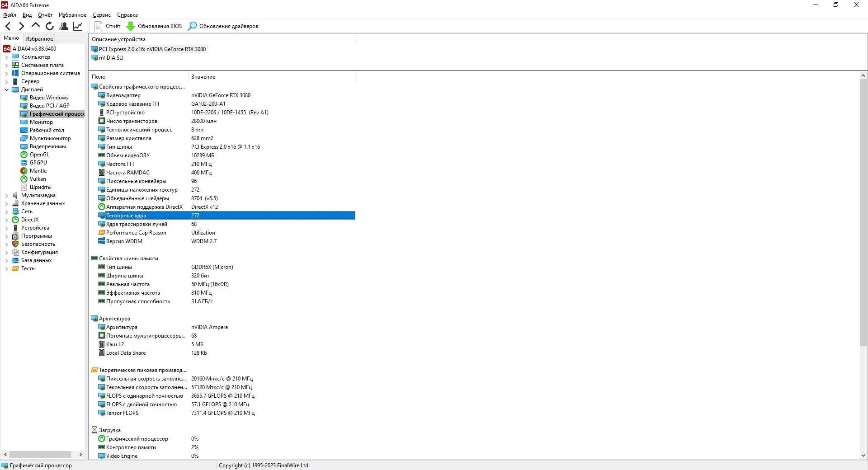Collapse the Дисплей tree node
This screenshot has width=868, height=470.
pyautogui.click(x=7, y=89)
